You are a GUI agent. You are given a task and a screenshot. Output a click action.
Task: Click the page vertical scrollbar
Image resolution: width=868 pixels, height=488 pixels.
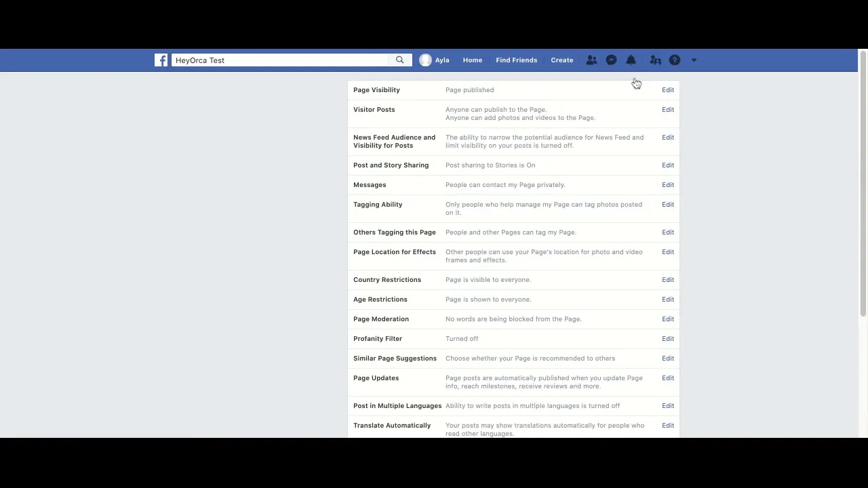click(x=863, y=183)
